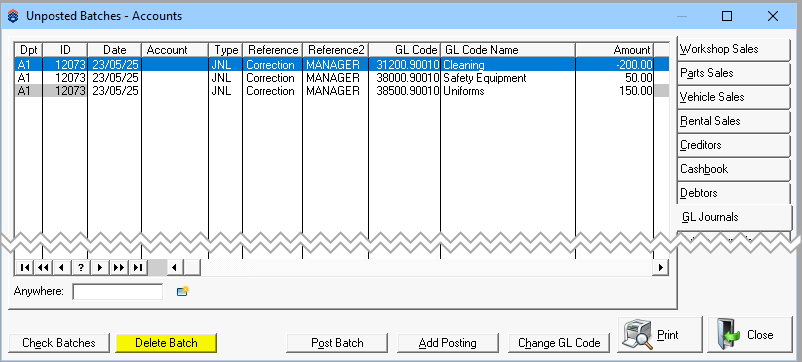
Task: Switch to the Vehicle Sales tab
Action: click(733, 97)
